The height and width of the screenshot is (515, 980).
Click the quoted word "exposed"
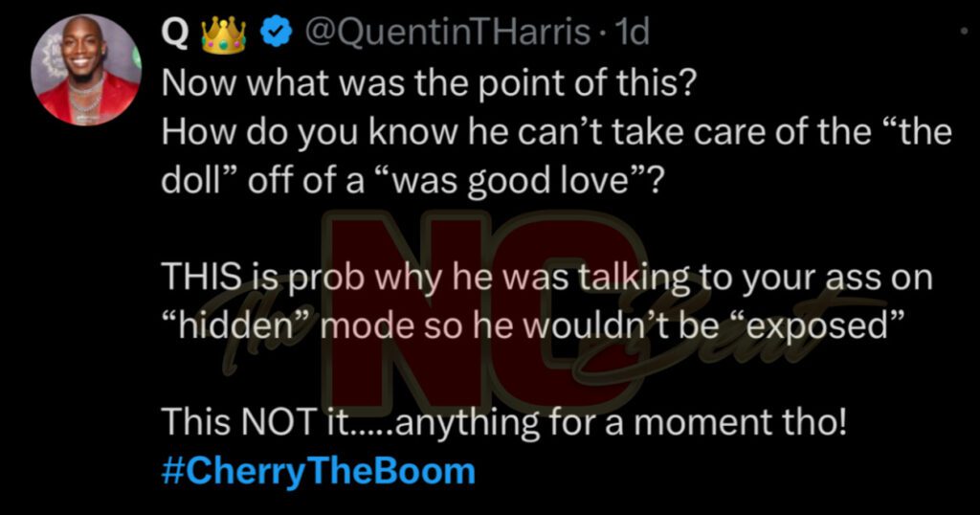pyautogui.click(x=824, y=325)
